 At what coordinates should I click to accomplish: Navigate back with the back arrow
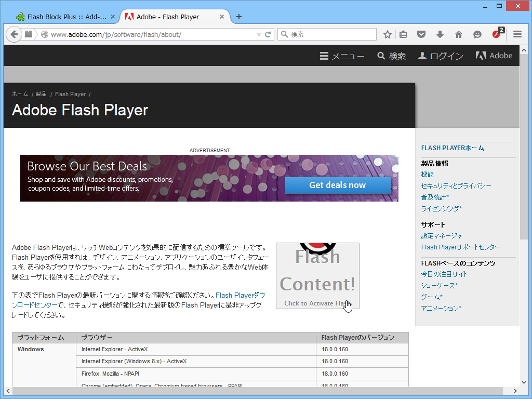[x=14, y=34]
